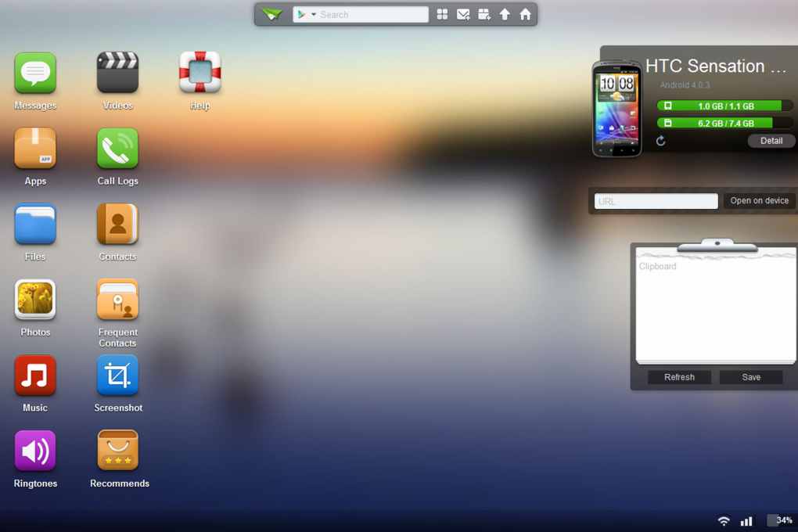This screenshot has height=532, width=798.
Task: Go to the home toolbar icon
Action: 525,14
